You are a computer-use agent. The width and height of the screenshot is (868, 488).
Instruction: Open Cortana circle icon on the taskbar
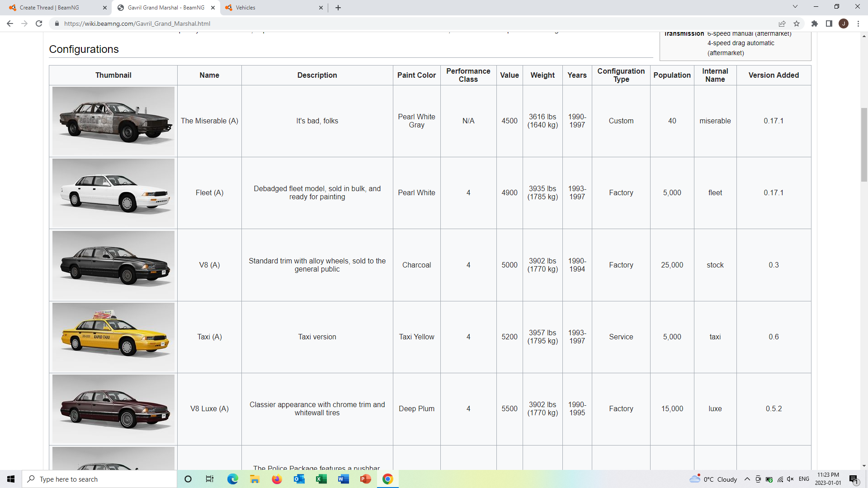(x=188, y=479)
